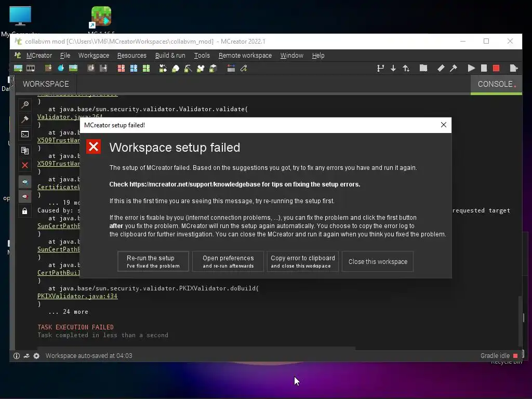The image size is (532, 399).
Task: Click Open preferences and re-run afterwards
Action: (228, 261)
